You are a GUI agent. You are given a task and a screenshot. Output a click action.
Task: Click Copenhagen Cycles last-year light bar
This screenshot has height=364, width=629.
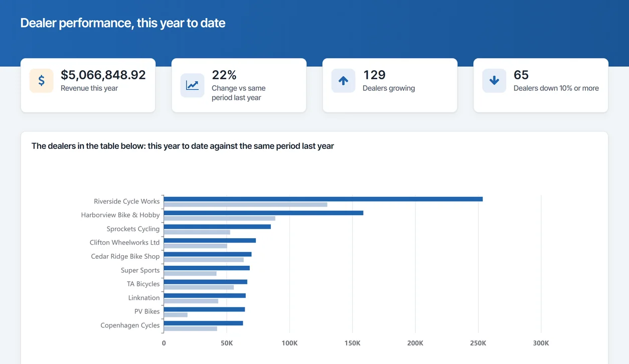[191, 329]
